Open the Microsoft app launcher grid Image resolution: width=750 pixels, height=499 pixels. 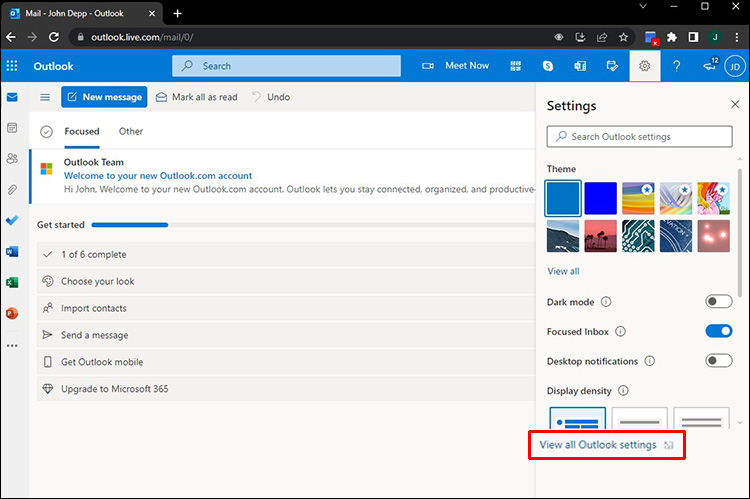tap(12, 66)
